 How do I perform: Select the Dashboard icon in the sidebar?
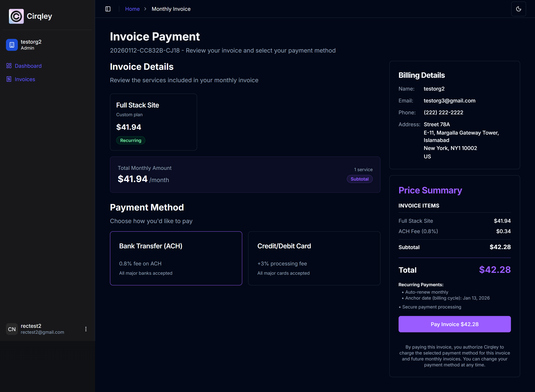pos(9,66)
